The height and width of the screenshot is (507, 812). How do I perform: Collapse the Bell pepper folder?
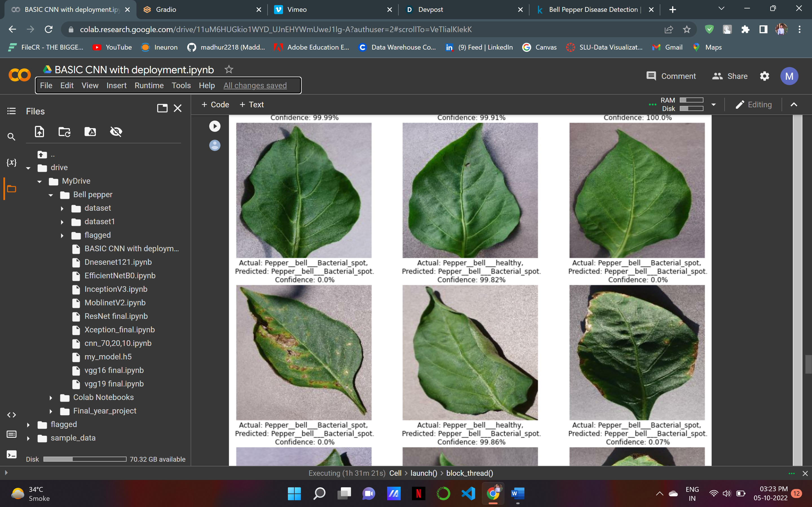(51, 195)
